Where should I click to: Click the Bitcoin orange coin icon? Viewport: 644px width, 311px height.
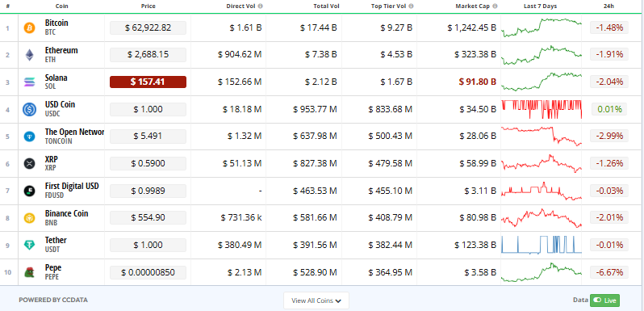(30, 28)
